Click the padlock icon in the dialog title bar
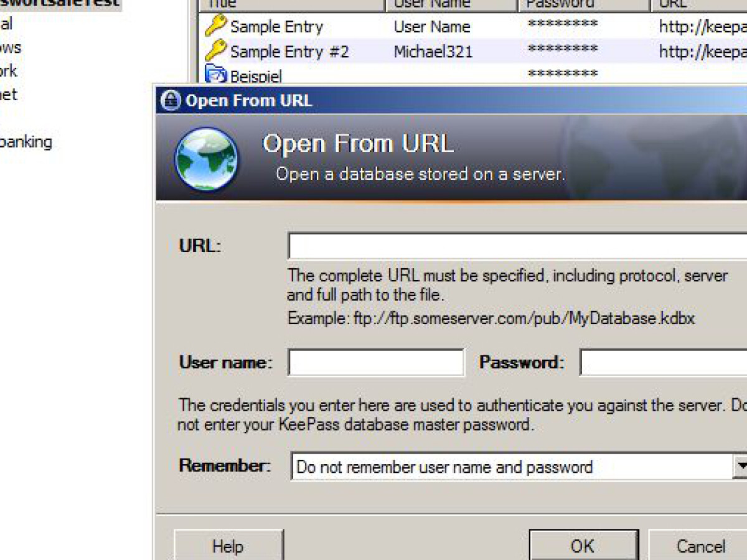 coord(169,100)
